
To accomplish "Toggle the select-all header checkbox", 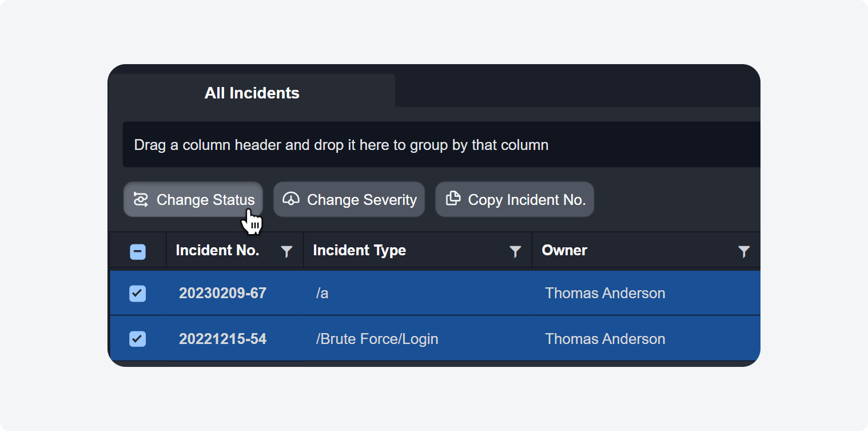I will point(138,252).
